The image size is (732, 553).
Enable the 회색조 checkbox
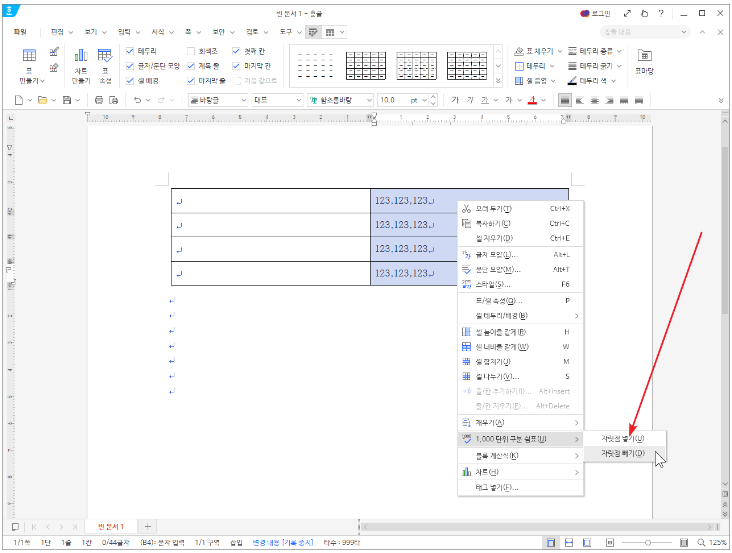pos(191,51)
